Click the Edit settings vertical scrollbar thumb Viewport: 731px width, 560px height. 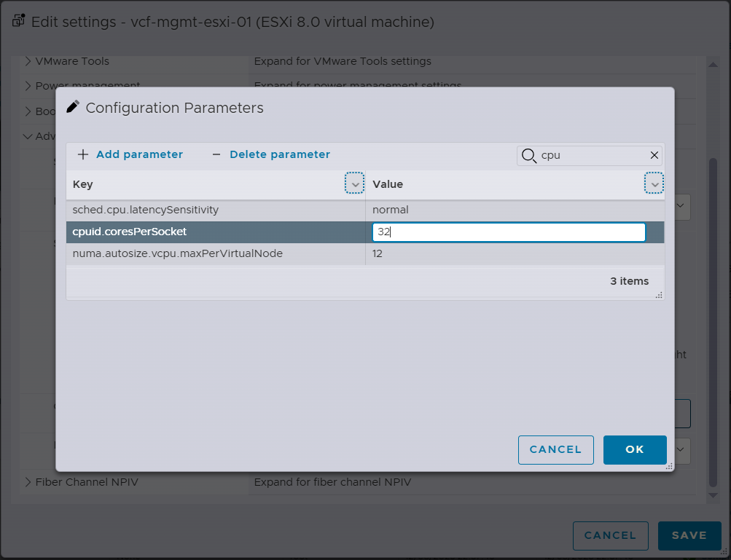pos(714,320)
